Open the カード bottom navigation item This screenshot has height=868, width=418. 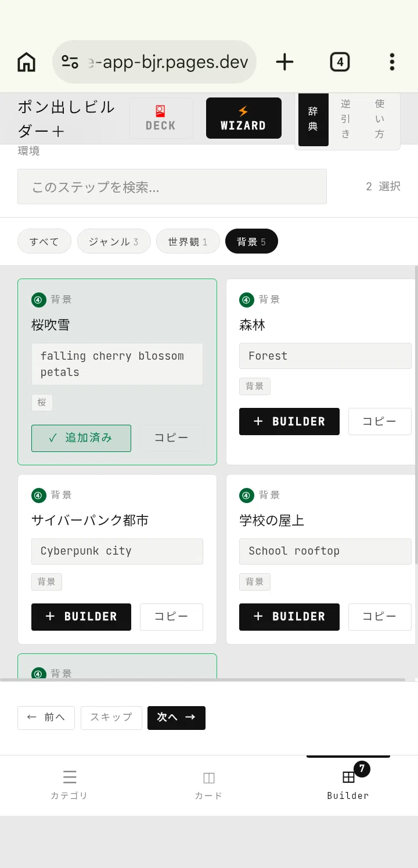point(209,784)
